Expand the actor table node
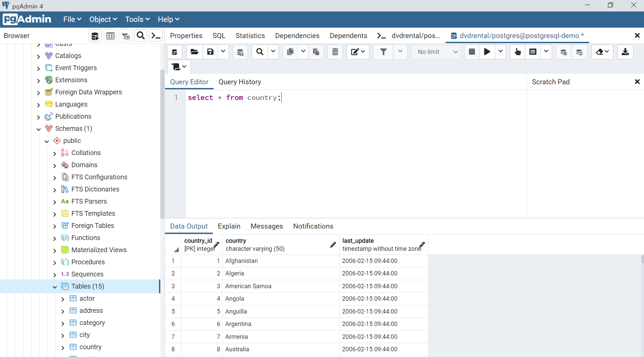The height and width of the screenshot is (357, 644). 63,299
